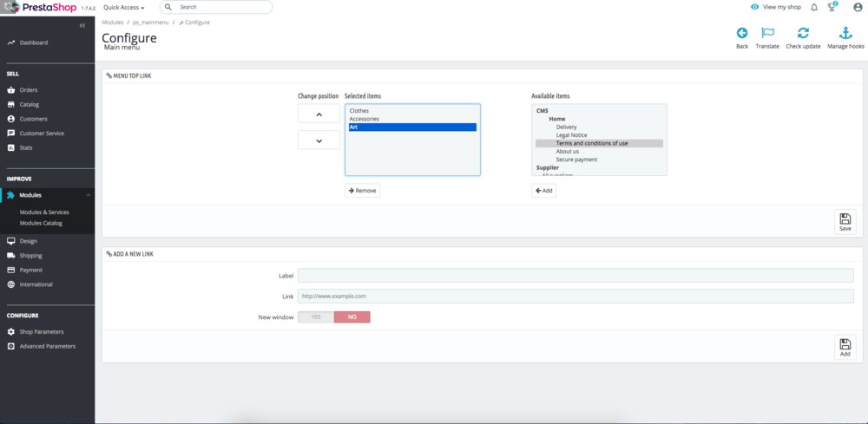The height and width of the screenshot is (424, 868).
Task: Click the View my shop eye icon
Action: coord(754,7)
